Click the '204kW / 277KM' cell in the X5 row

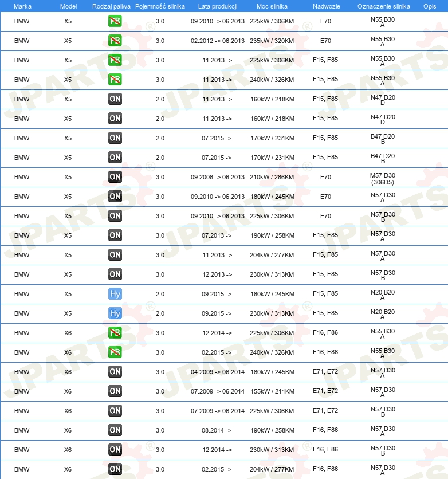tap(272, 255)
